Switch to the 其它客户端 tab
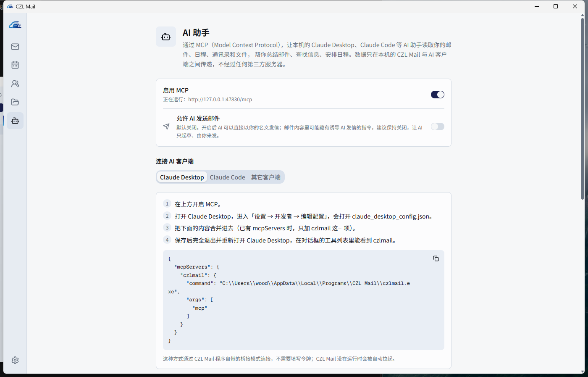 266,177
